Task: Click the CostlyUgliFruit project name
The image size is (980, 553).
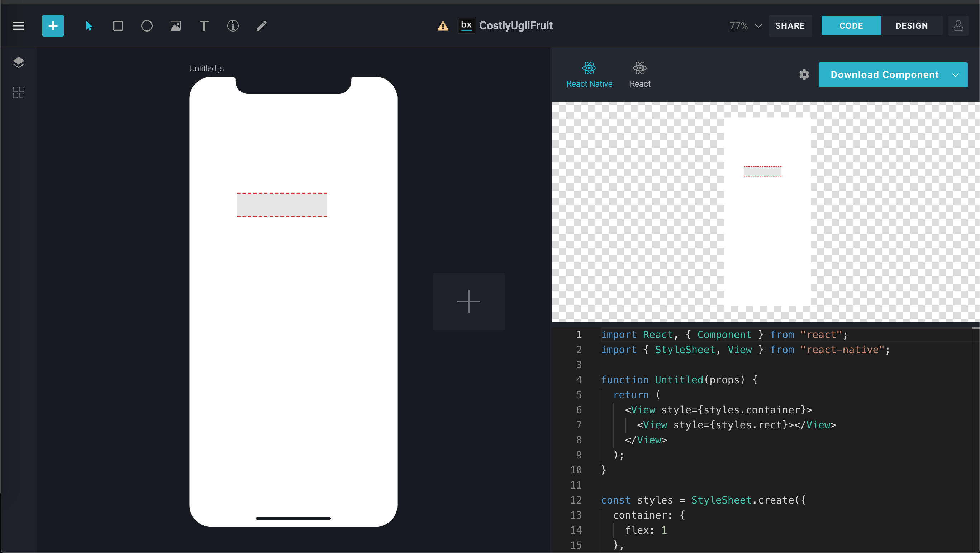Action: pos(515,25)
